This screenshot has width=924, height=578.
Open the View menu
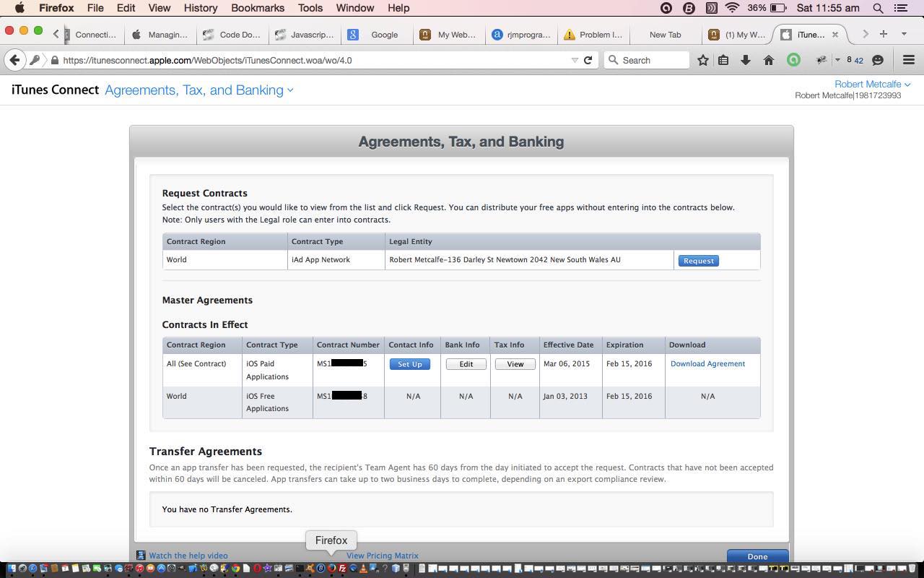pyautogui.click(x=159, y=8)
